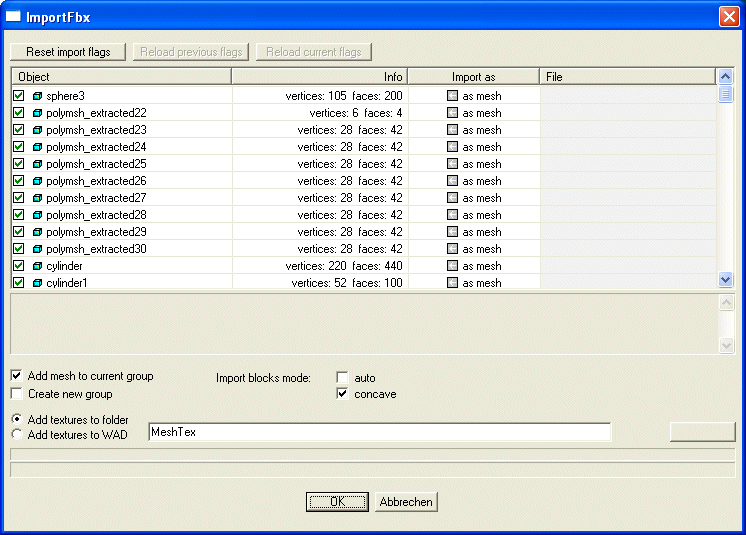Select 'Add textures to WAD' radio option
The image size is (746, 535).
pyautogui.click(x=17, y=435)
